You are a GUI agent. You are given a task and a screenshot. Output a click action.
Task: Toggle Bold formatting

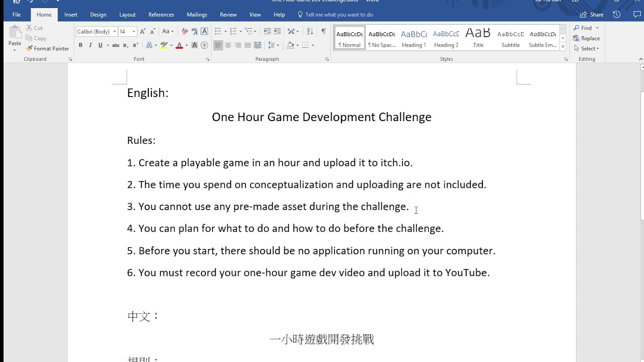coord(80,45)
